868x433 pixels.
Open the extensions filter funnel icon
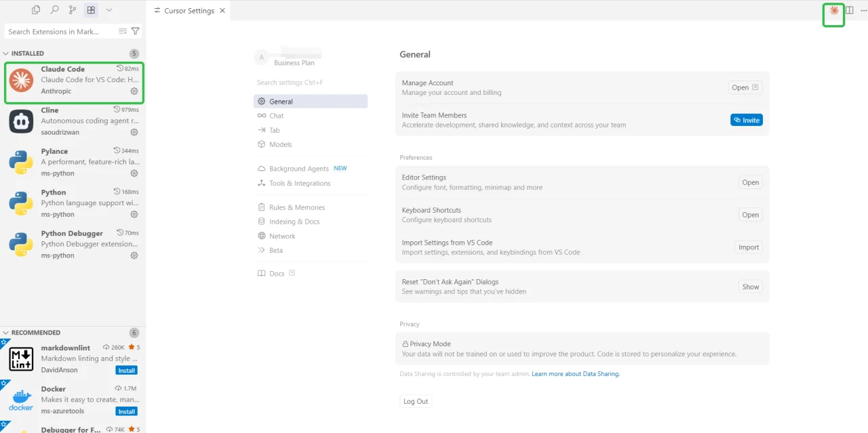(136, 31)
